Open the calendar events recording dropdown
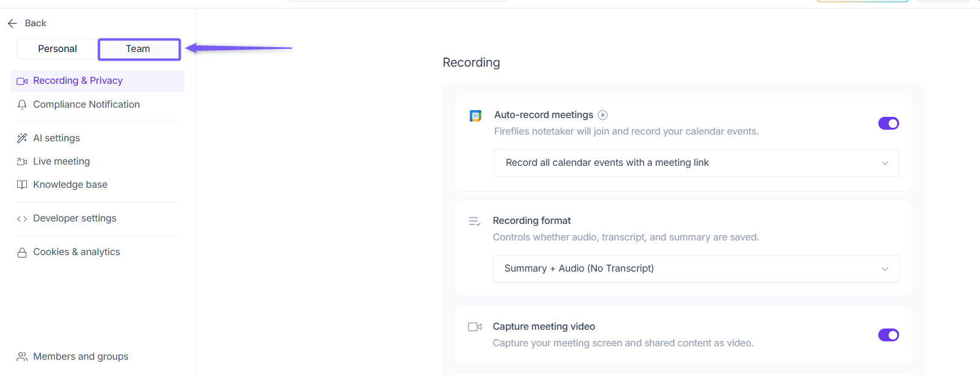Viewport: 980px width, 375px height. pos(696,163)
